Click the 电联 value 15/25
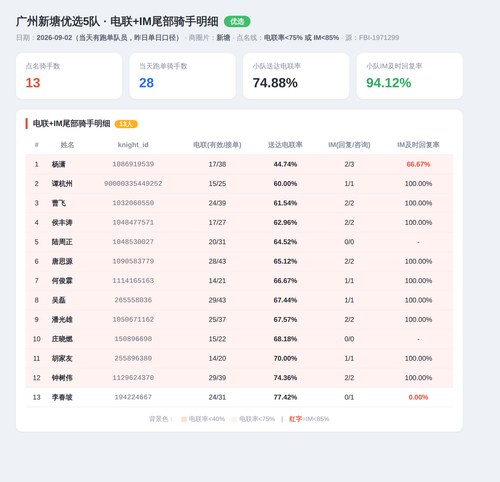 [217, 184]
